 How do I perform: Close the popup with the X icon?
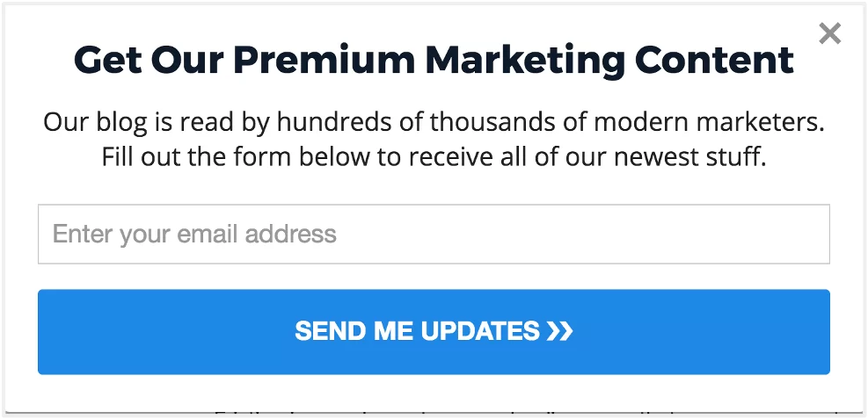pyautogui.click(x=829, y=34)
